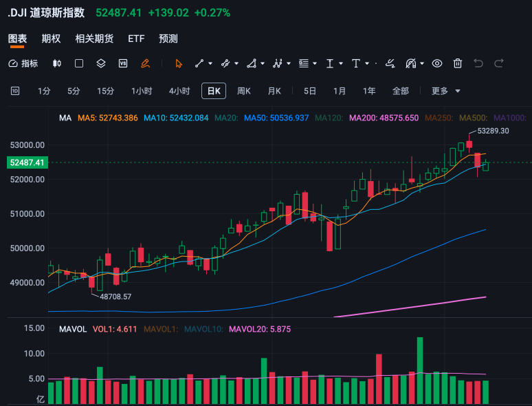Viewport: 532px width, 406px height.
Task: Expand the wave pattern tool dropdown
Action: (289, 63)
